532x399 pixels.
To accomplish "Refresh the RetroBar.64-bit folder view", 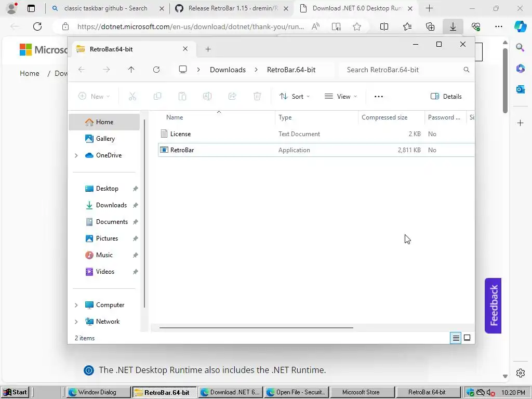I will coord(156,70).
